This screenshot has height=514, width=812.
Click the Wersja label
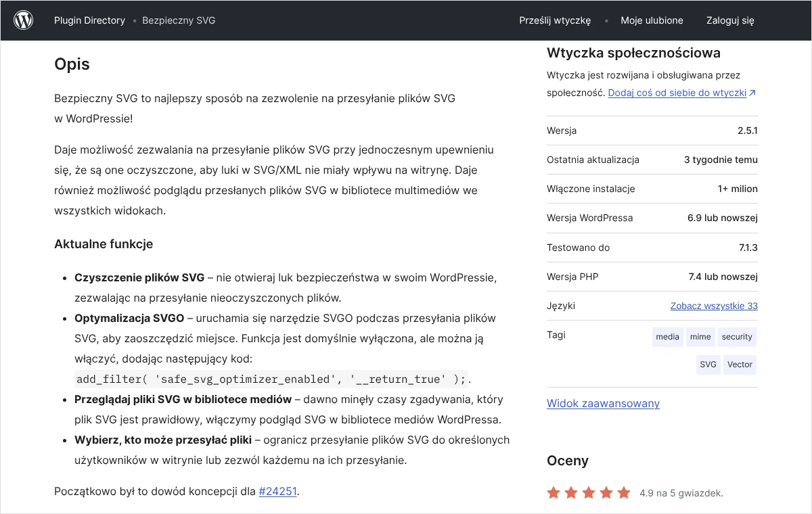[562, 131]
